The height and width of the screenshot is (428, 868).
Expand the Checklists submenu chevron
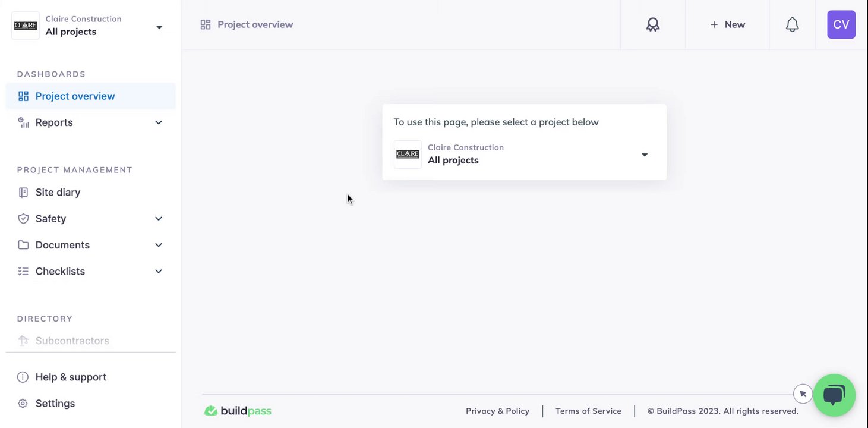[159, 271]
